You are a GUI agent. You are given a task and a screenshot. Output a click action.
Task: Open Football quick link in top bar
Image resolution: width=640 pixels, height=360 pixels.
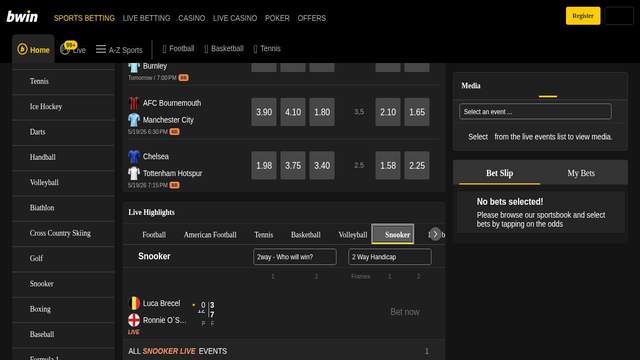(x=178, y=49)
